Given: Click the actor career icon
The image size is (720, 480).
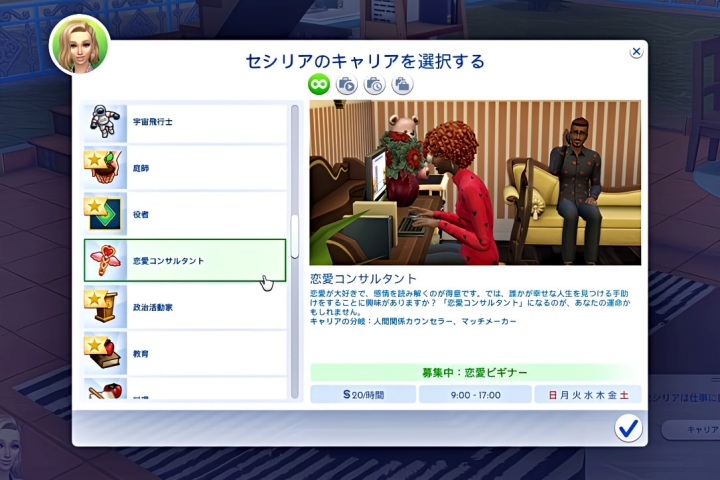Looking at the screenshot, I should point(105,214).
